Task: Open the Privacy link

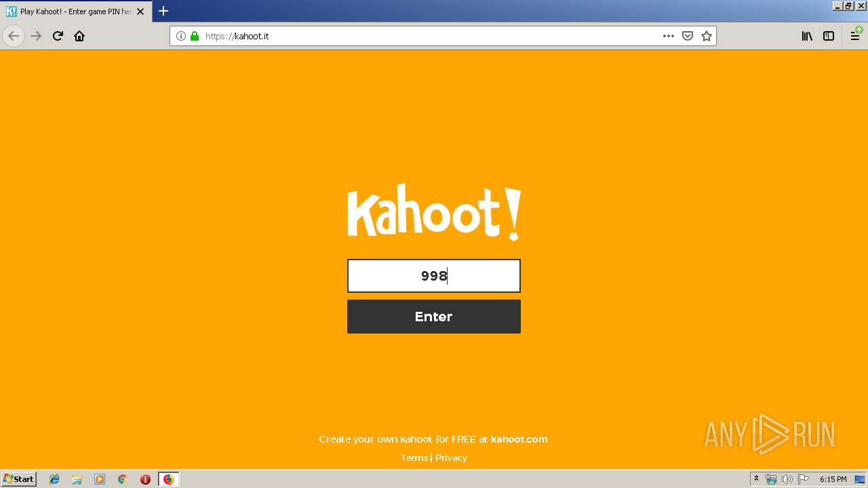Action: (x=451, y=458)
